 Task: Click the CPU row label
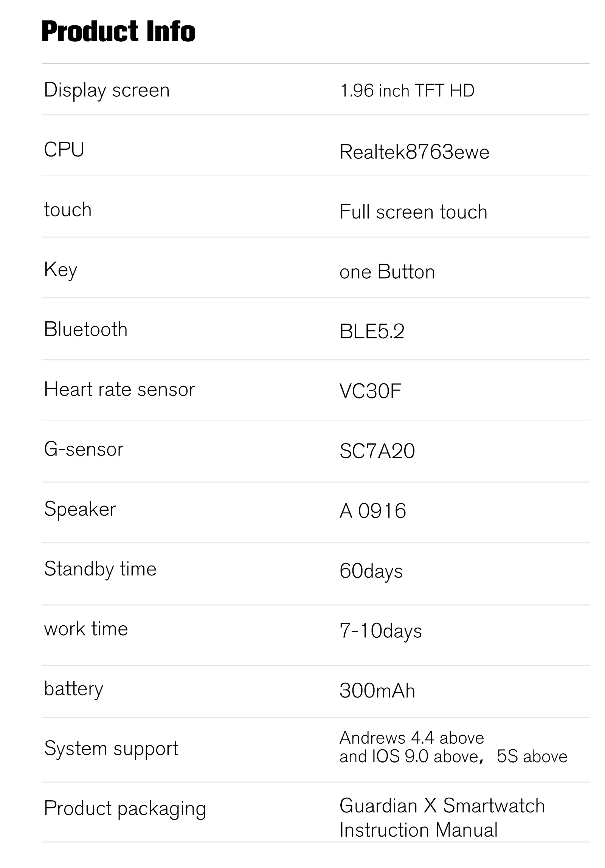[64, 149]
